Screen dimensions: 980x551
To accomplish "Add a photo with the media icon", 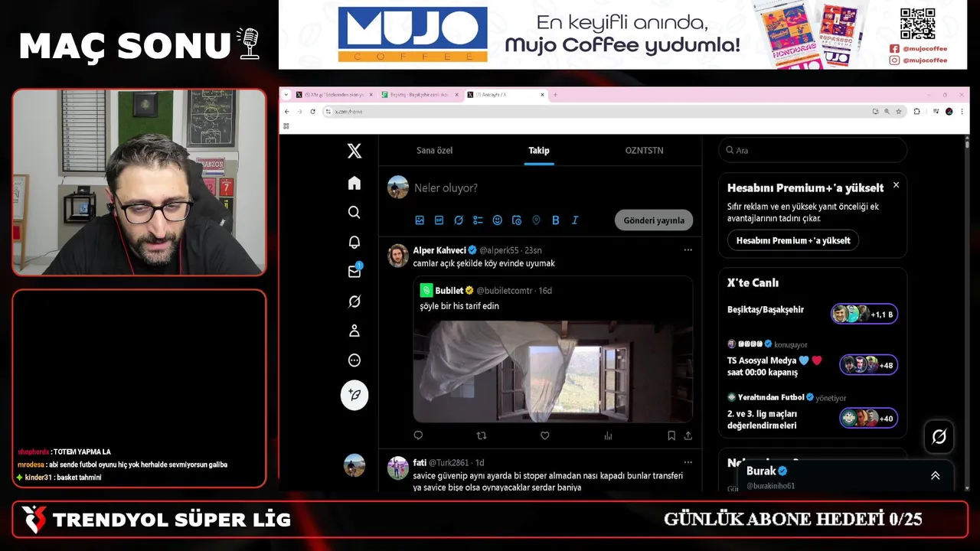I will [x=420, y=220].
